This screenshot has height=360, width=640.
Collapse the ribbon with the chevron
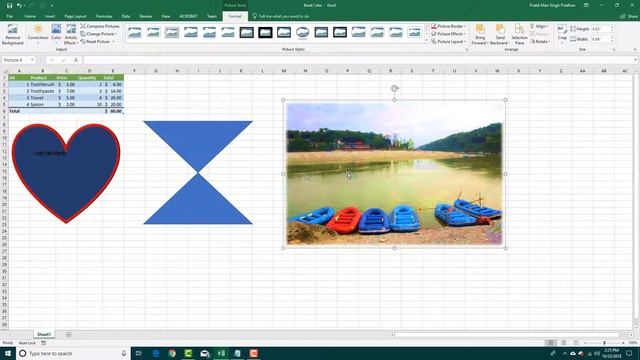[x=635, y=49]
